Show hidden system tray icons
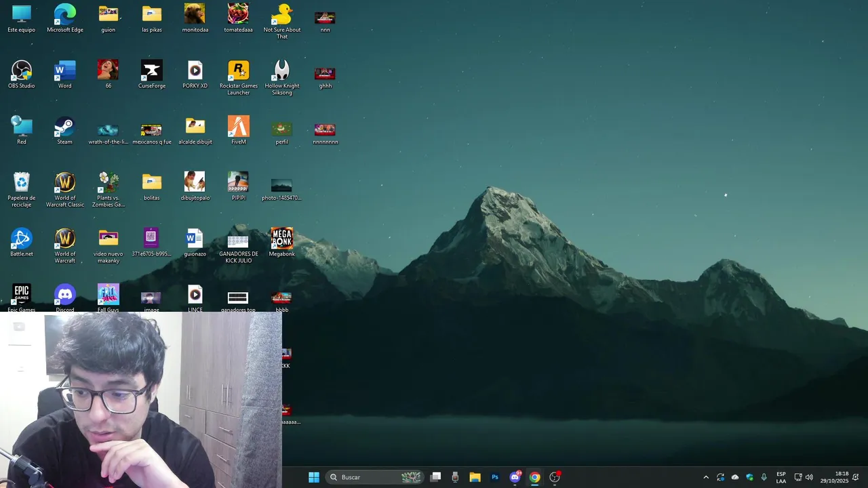Viewport: 868px width, 488px height. pyautogui.click(x=706, y=477)
